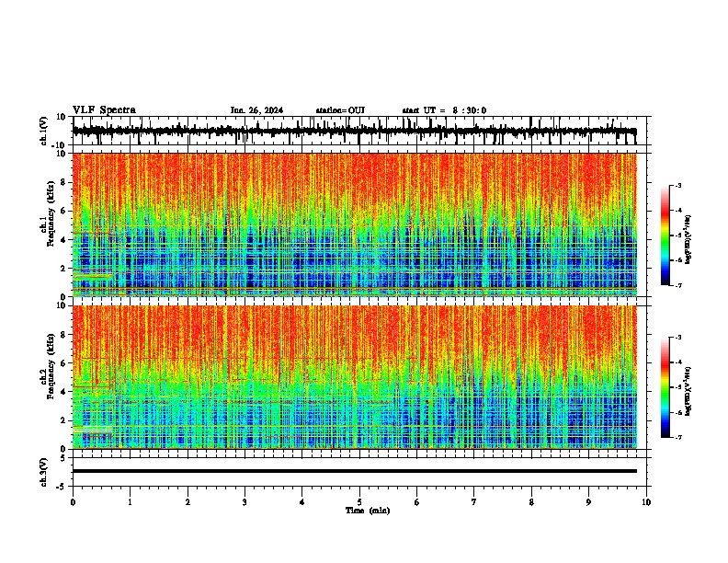The width and height of the screenshot is (728, 563).
Task: Click the 'ch.1(V)' waveform axis label
Action: tap(44, 131)
